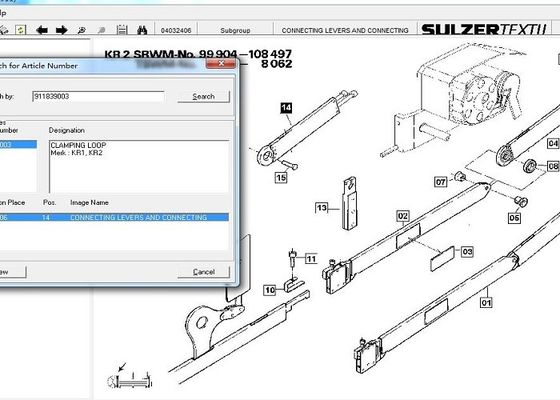Click the greyed-out zoom toolbar icon

pos(102,30)
